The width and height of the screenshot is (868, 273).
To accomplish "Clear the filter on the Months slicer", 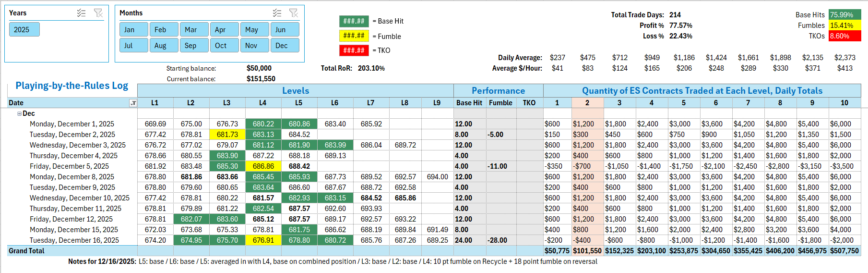I will [x=294, y=13].
